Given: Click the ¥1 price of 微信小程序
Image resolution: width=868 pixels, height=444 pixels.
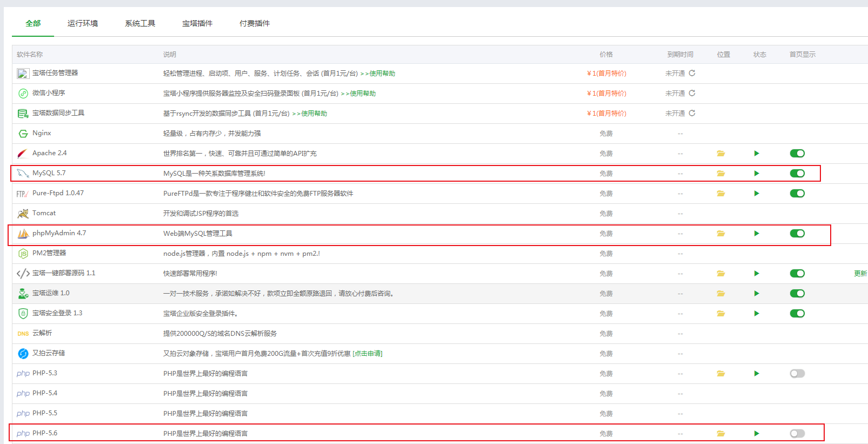Looking at the screenshot, I should (x=606, y=94).
